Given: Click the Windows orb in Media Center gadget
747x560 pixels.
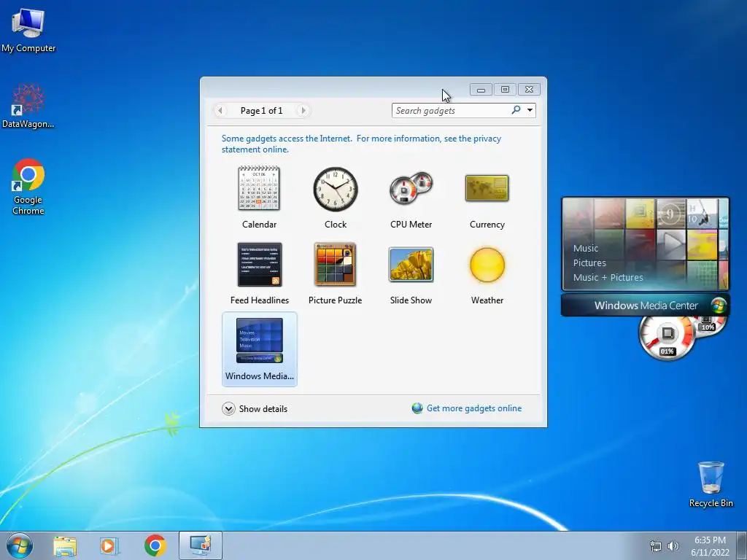Looking at the screenshot, I should (x=718, y=306).
